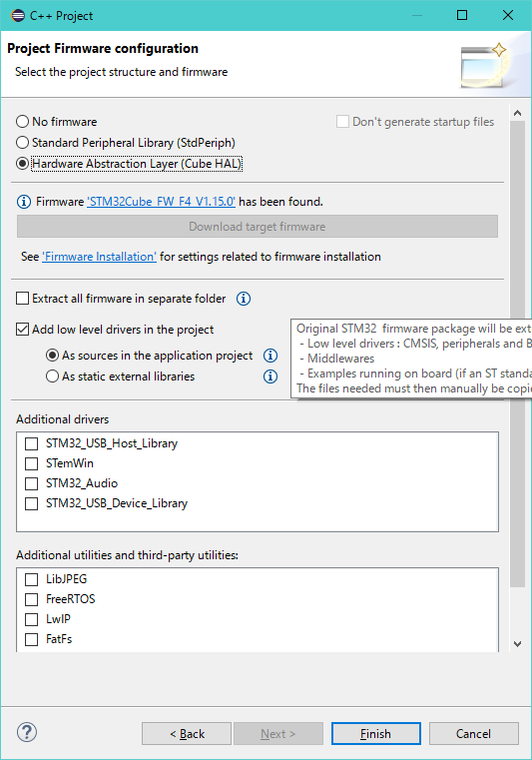Click the information icon before Firmware found message
Screen dimensions: 532x760
click(x=23, y=201)
